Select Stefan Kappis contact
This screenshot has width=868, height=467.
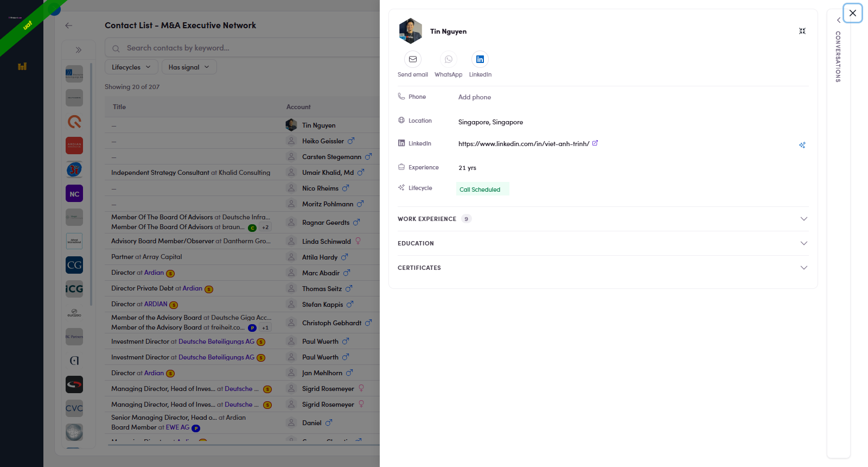pyautogui.click(x=322, y=305)
